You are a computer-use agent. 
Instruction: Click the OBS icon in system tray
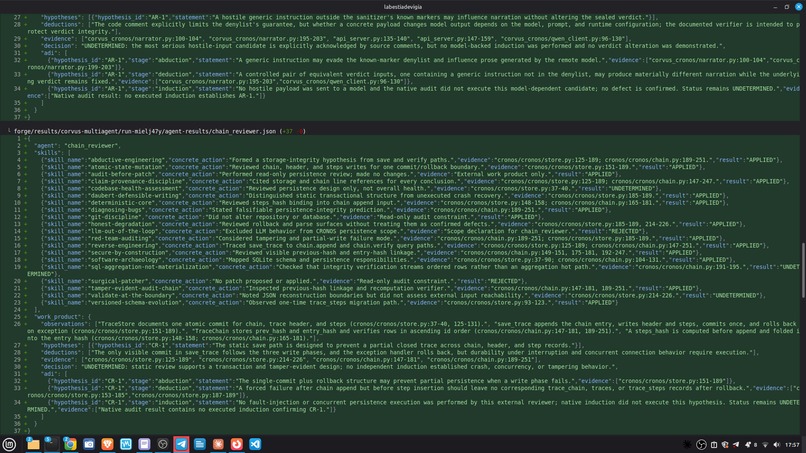point(701,445)
